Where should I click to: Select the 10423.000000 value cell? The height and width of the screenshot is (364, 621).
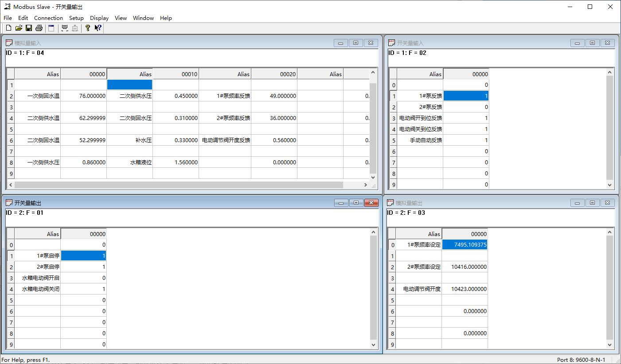pyautogui.click(x=465, y=289)
